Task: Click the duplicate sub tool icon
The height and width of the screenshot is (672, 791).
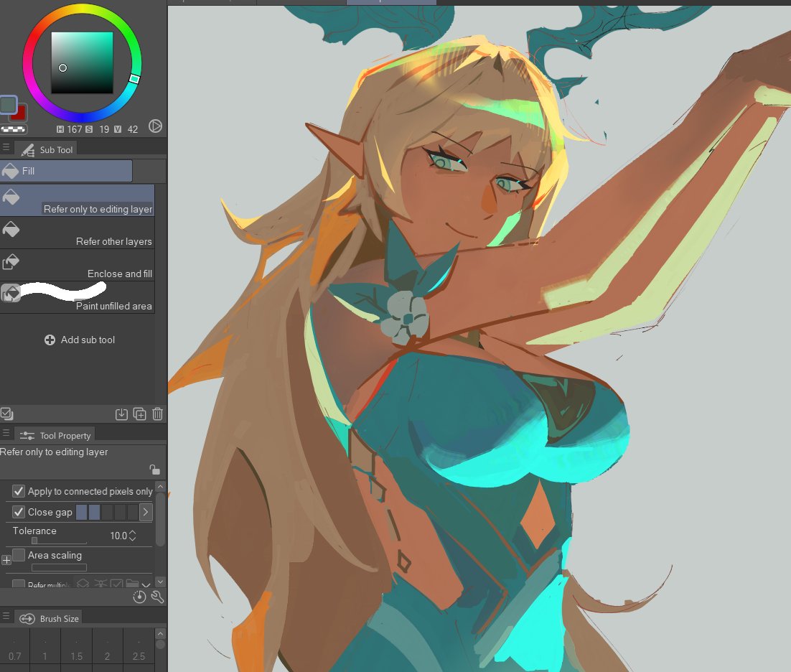Action: coord(140,414)
